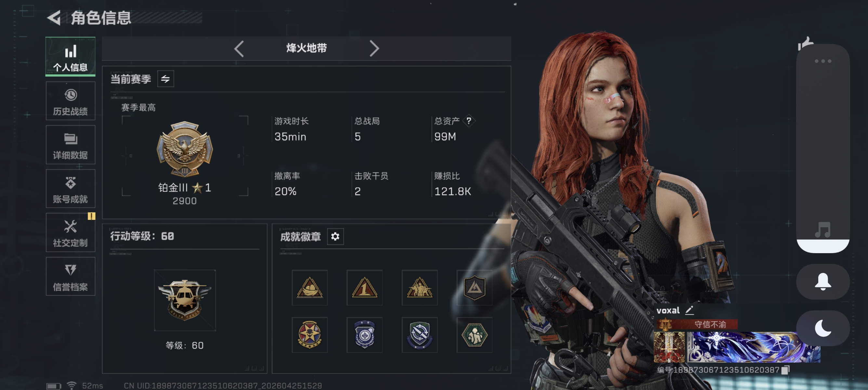Toggle the season switch icon next to 当前赛季
868x390 pixels.
[165, 79]
